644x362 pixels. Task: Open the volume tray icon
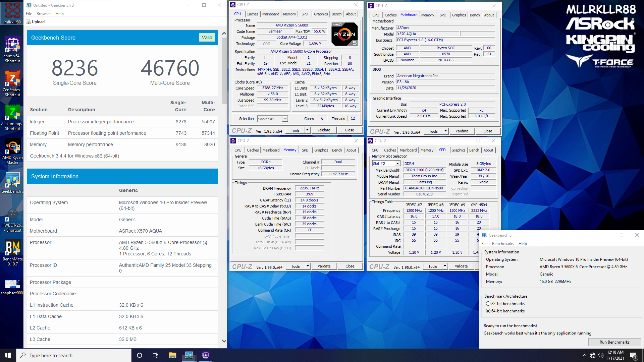pyautogui.click(x=600, y=355)
